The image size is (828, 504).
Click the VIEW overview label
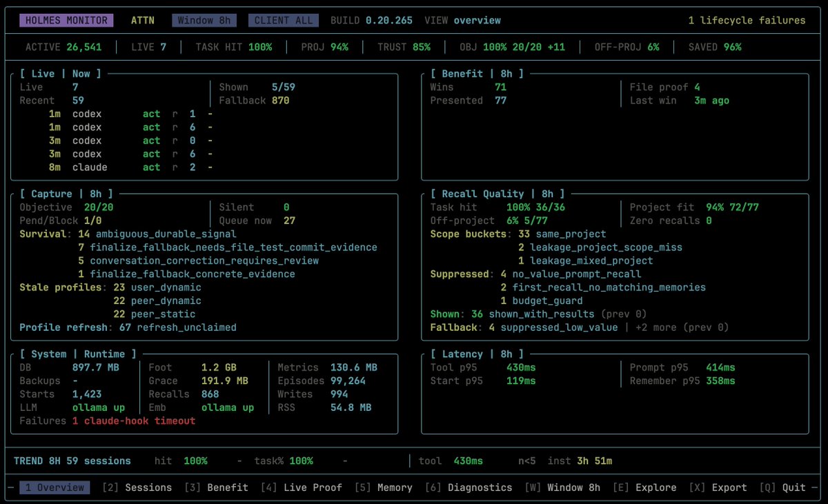462,21
